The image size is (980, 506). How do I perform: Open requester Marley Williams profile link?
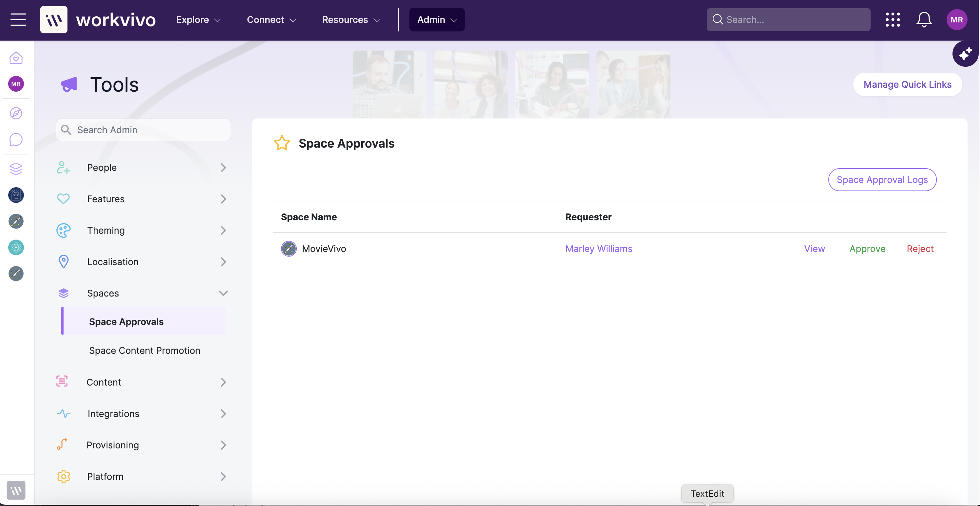(598, 249)
